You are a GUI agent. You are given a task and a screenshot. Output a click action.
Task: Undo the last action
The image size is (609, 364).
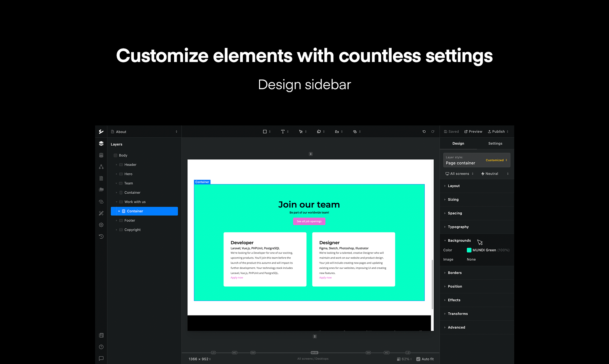click(424, 132)
